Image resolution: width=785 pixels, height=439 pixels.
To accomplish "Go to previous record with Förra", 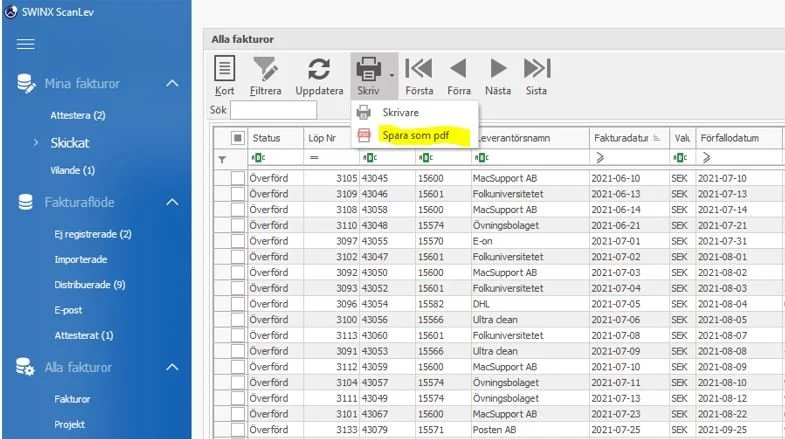I will point(459,68).
